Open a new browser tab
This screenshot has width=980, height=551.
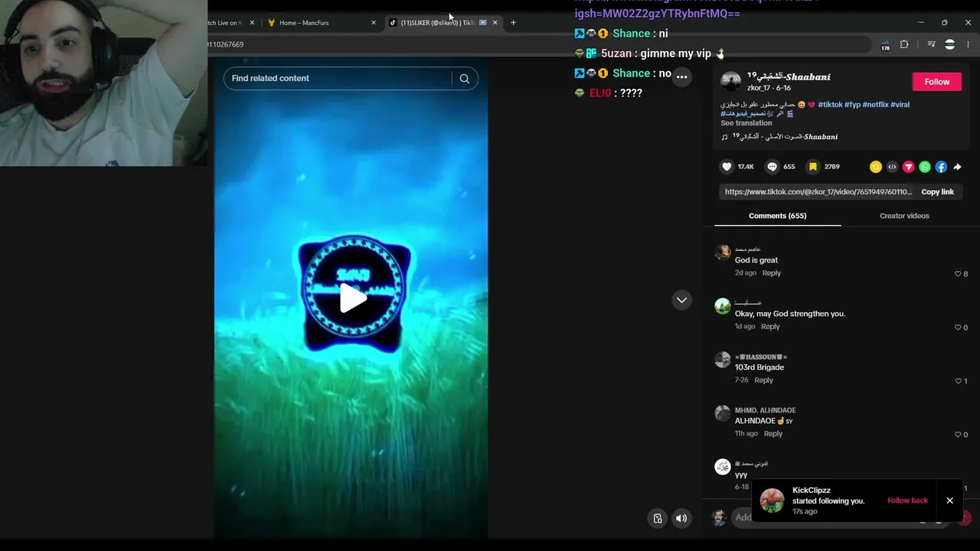513,22
